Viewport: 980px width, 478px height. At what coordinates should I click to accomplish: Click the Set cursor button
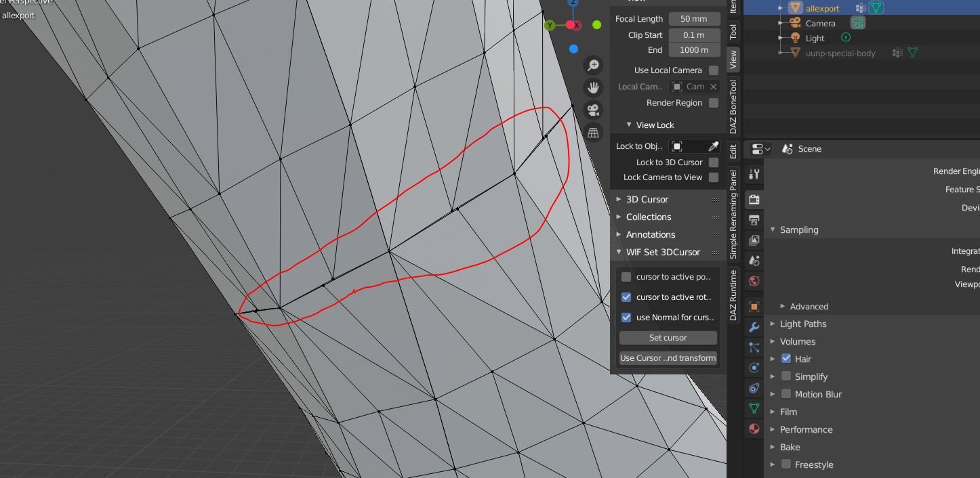tap(668, 338)
